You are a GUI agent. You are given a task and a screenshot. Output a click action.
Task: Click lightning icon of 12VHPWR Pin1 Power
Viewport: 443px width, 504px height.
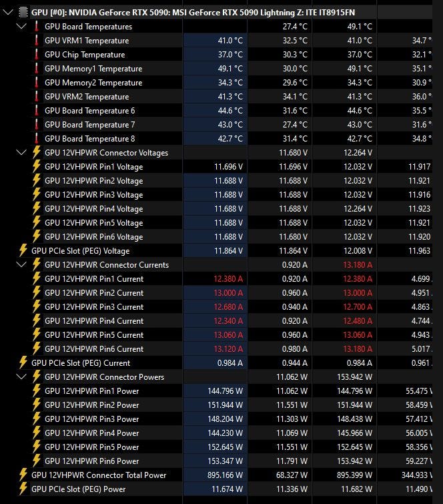pos(36,391)
